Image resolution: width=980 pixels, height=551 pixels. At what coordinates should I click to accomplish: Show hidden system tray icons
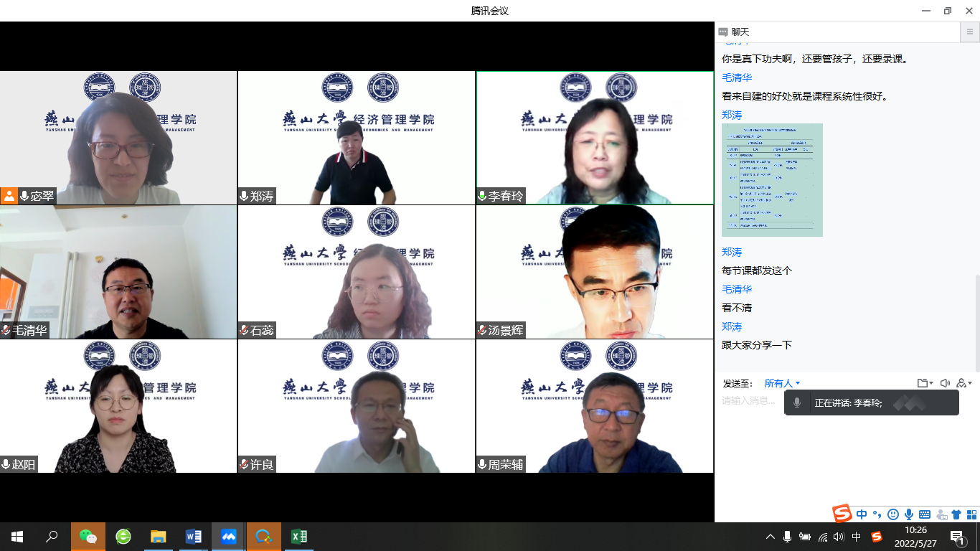coord(771,537)
